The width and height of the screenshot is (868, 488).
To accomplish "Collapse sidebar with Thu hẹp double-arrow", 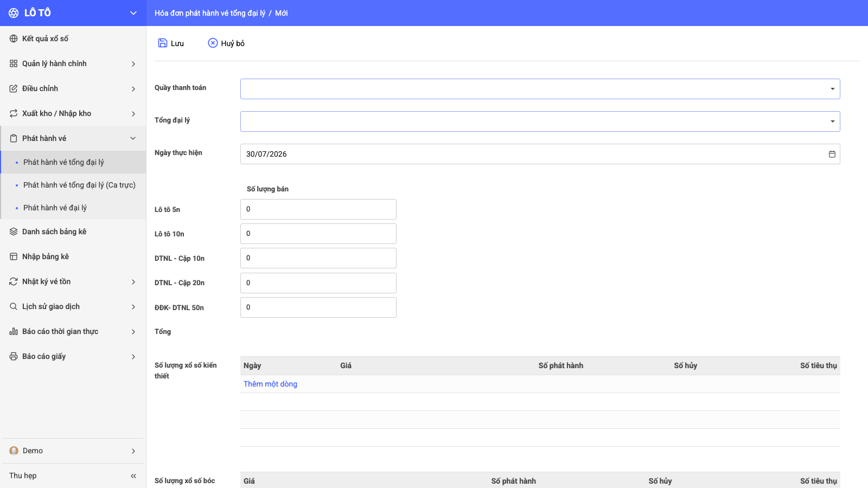I will [133, 476].
